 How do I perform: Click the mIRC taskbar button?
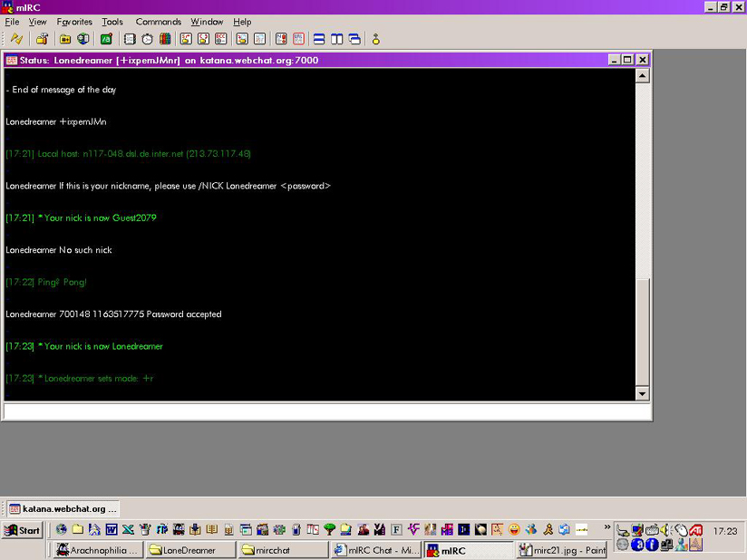[x=470, y=550]
